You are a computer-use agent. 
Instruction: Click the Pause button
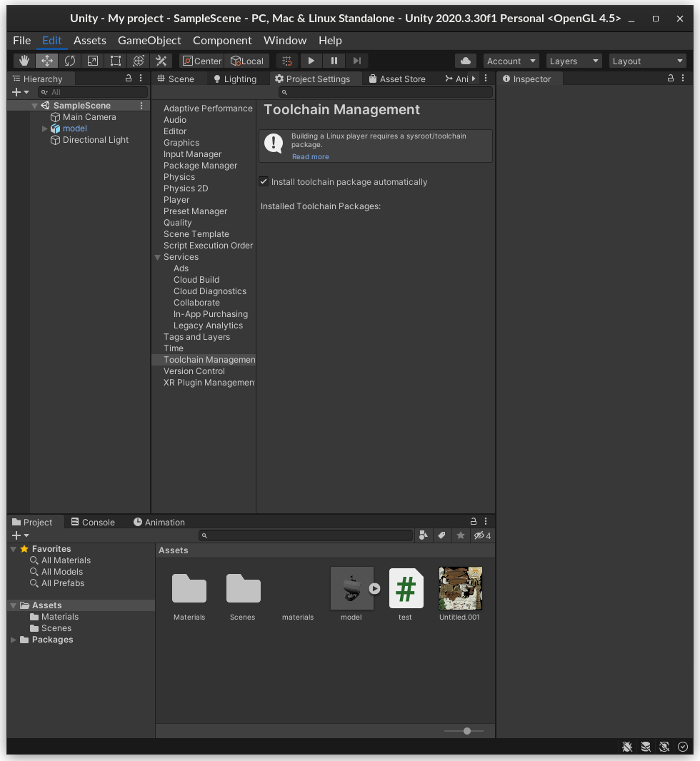(x=334, y=61)
